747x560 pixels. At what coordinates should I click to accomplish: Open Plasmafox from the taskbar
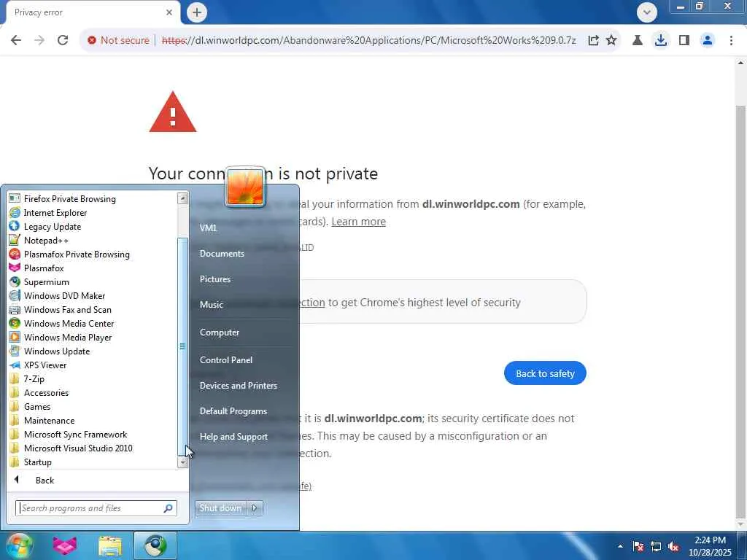[x=65, y=545]
